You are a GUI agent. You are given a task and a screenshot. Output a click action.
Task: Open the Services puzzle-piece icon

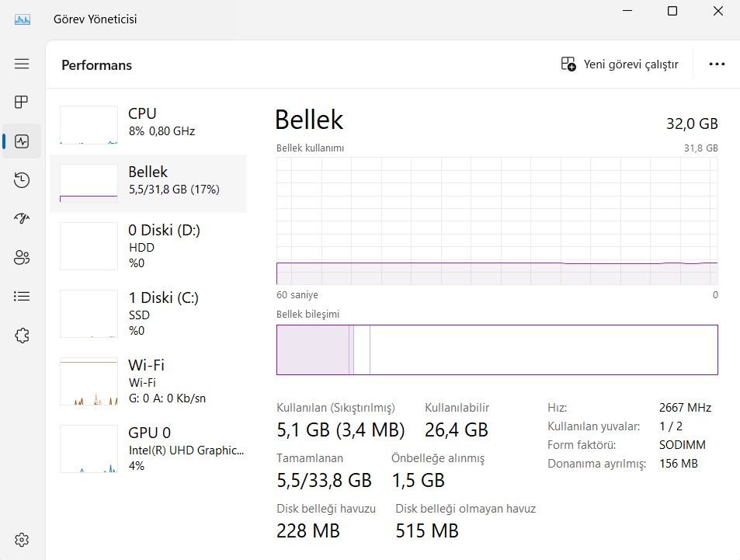[22, 336]
